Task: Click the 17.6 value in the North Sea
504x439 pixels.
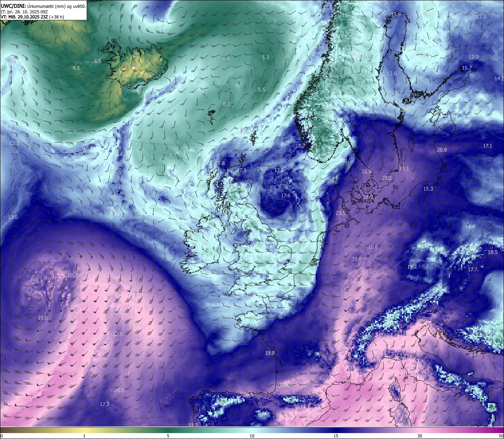Action: tap(286, 195)
